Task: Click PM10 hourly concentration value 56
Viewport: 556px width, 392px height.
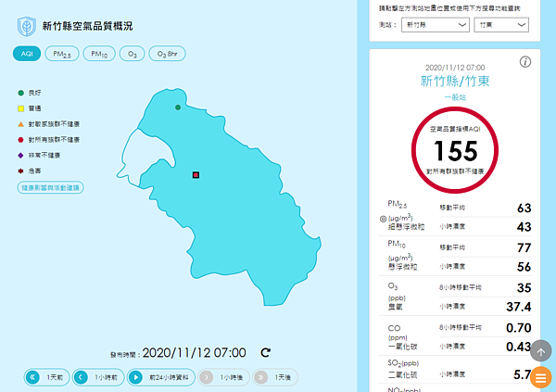Action: click(524, 267)
